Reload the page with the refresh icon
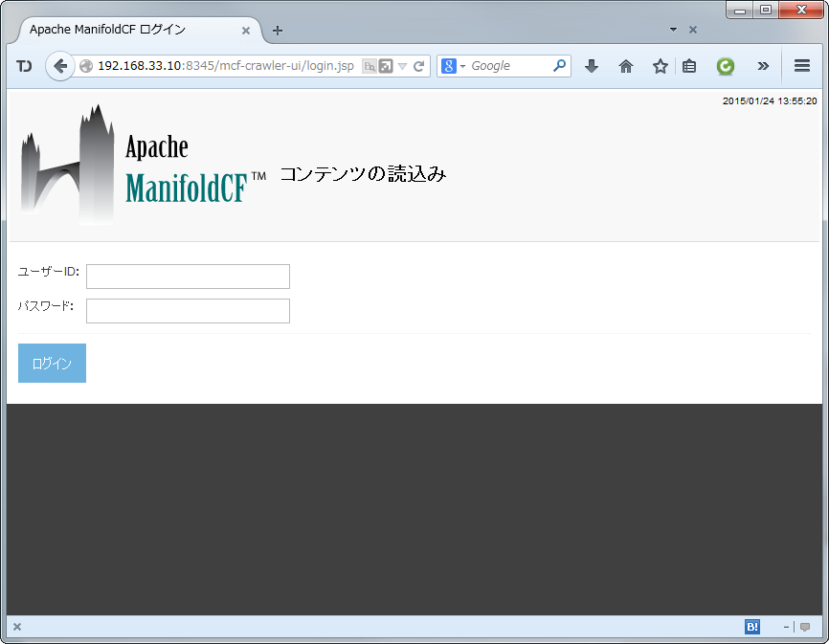This screenshot has width=829, height=644. pyautogui.click(x=418, y=66)
